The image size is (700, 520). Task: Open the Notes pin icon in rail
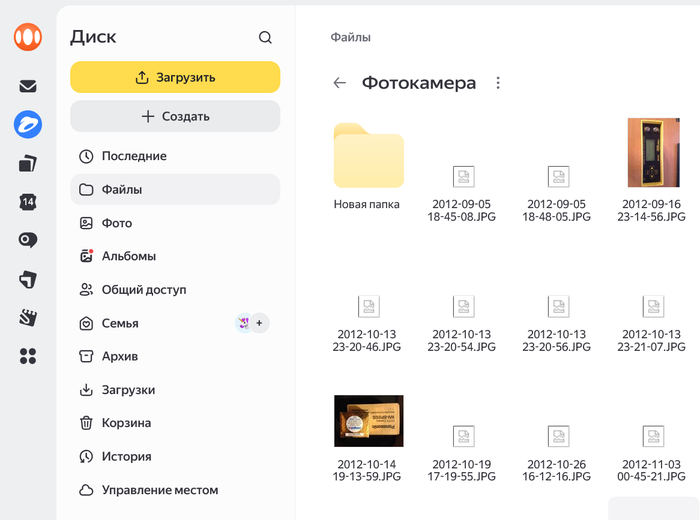[x=28, y=279]
